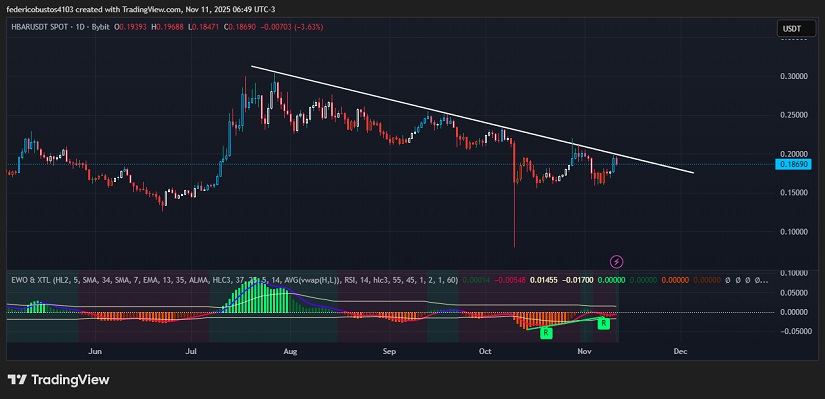Click the purple lightning bolt event icon

point(617,261)
